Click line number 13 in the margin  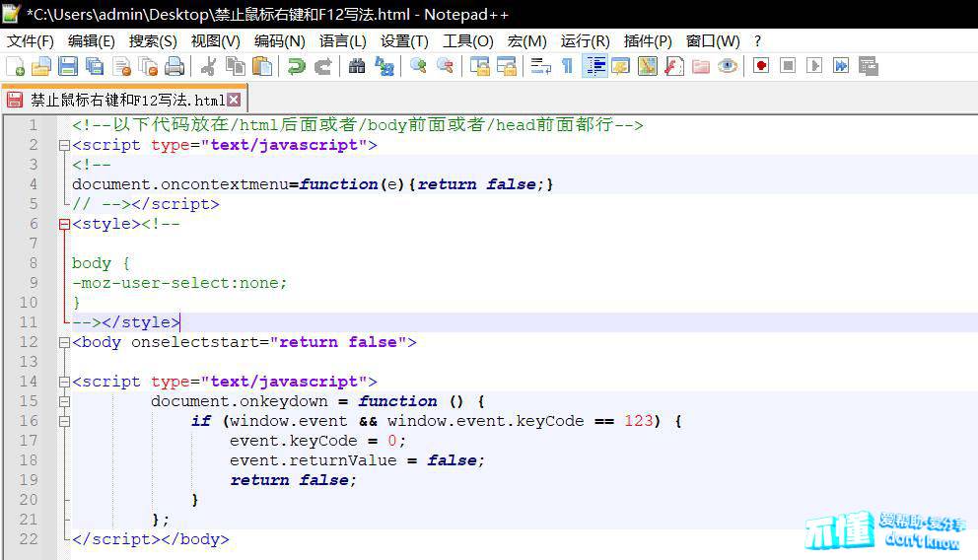click(x=33, y=362)
